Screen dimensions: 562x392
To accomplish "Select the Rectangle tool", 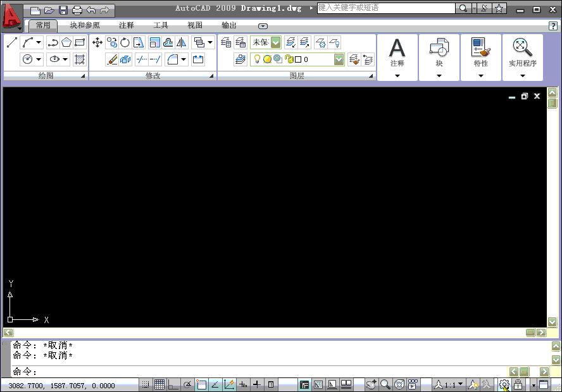I will 80,43.
